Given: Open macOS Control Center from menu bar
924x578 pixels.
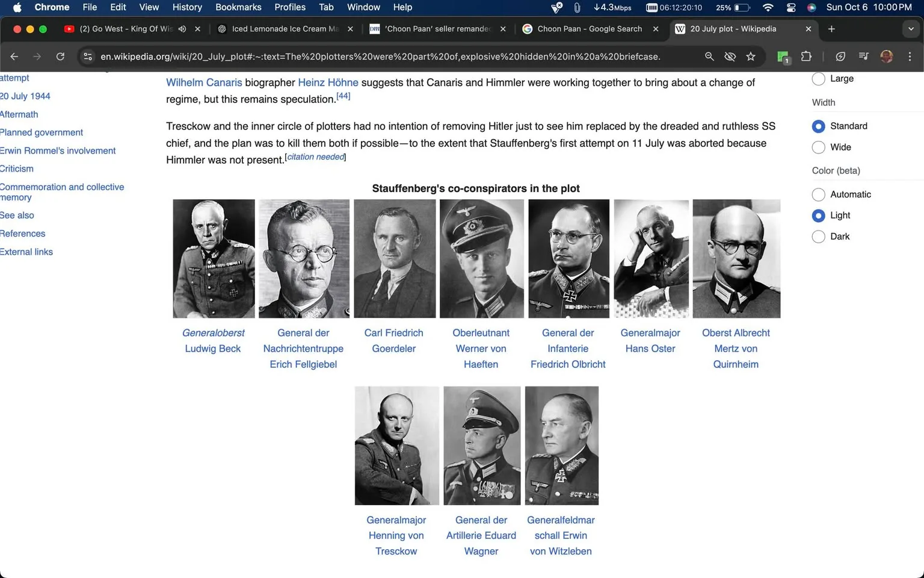Looking at the screenshot, I should [x=791, y=7].
